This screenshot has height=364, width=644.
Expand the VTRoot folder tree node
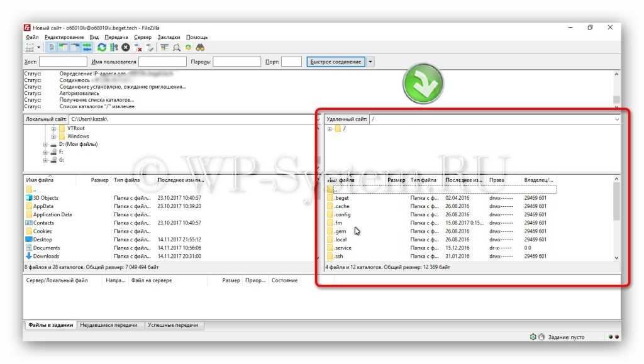(x=54, y=128)
